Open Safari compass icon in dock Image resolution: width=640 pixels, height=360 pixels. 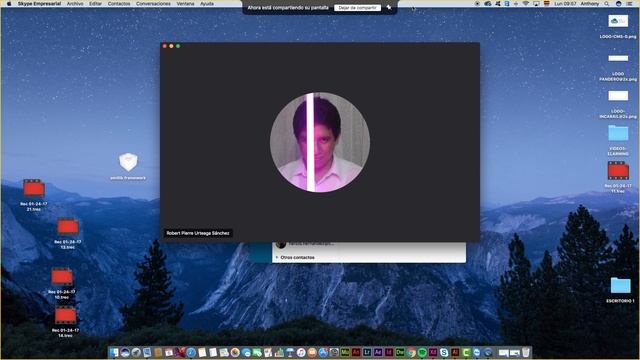point(191,352)
